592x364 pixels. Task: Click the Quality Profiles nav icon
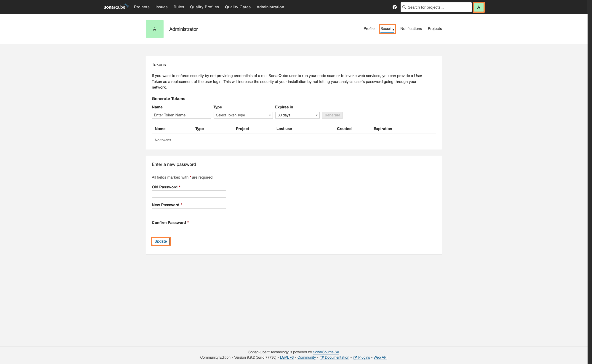coord(204,7)
